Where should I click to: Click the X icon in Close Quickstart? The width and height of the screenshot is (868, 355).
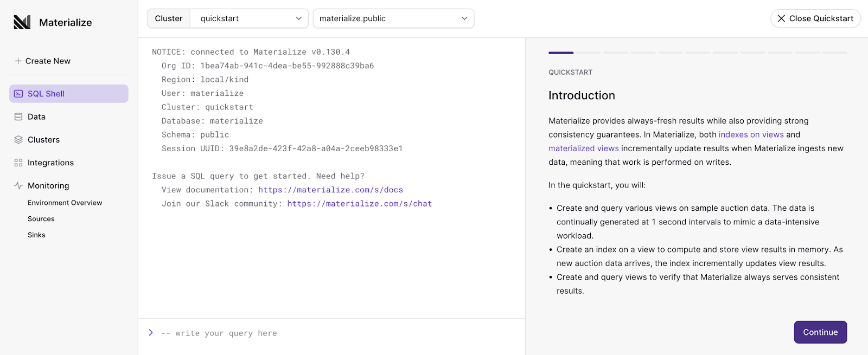pos(781,18)
